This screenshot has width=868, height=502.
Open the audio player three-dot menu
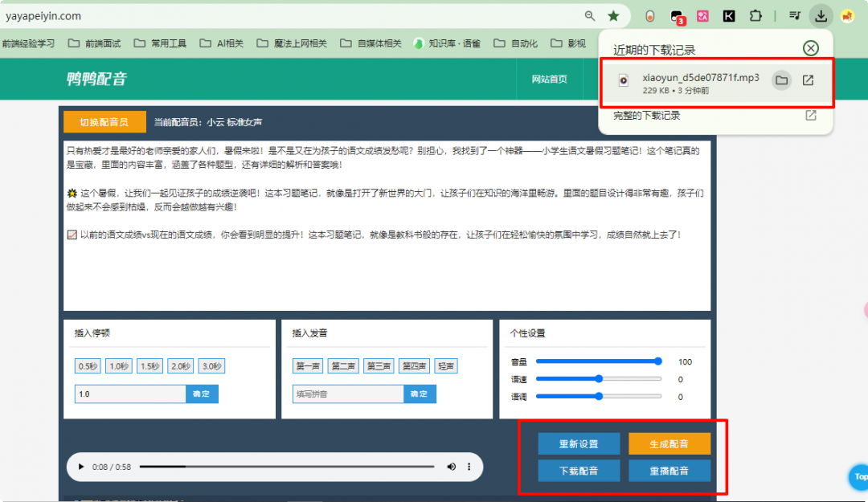click(x=469, y=467)
